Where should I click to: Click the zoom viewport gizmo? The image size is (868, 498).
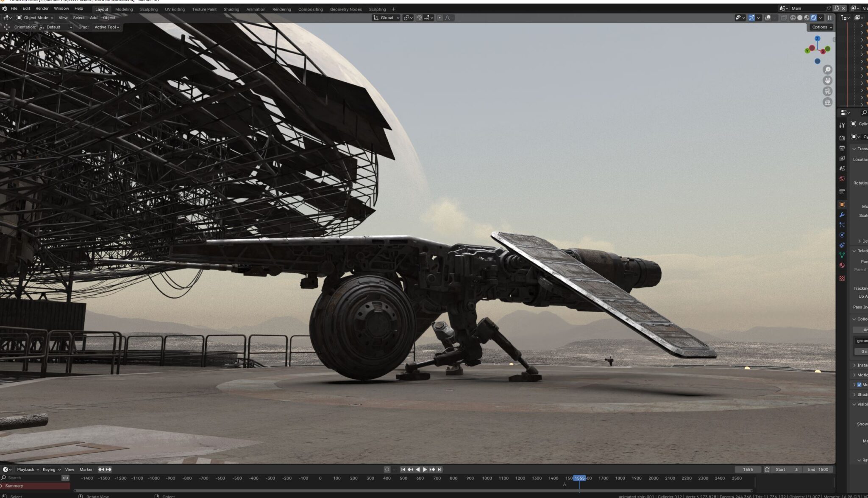[827, 70]
